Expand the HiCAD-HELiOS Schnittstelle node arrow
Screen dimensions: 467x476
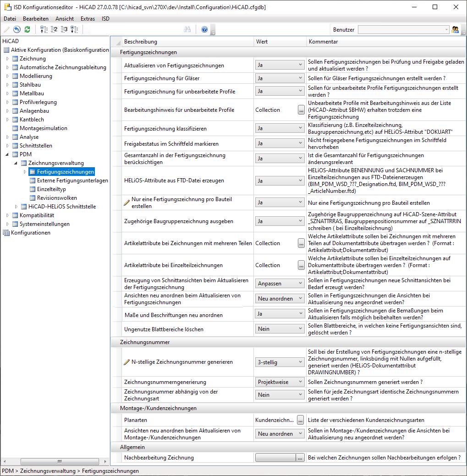16,207
